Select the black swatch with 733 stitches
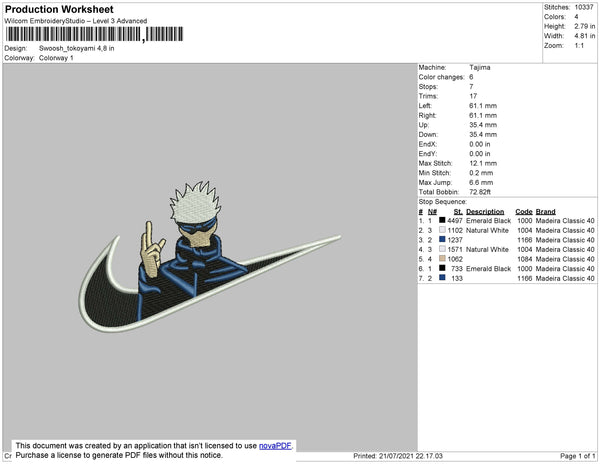Viewport: 600px width, 464px height. coord(442,268)
